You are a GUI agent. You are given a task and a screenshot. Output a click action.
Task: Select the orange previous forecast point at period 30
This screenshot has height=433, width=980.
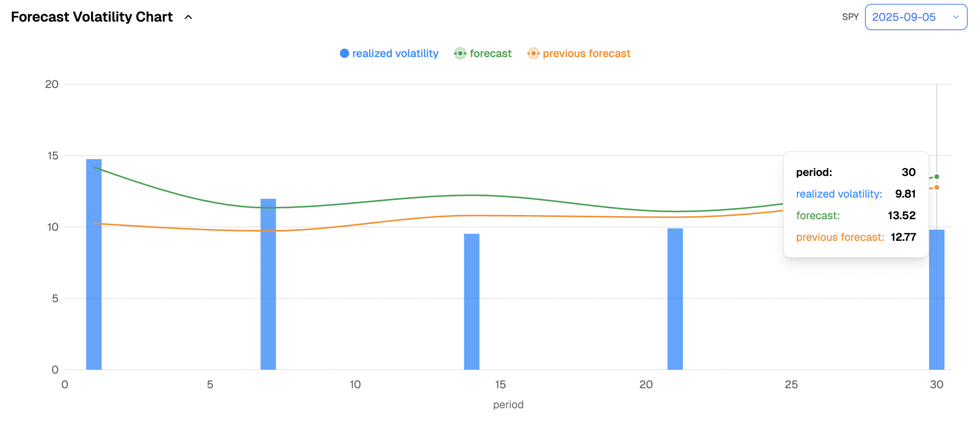(936, 188)
